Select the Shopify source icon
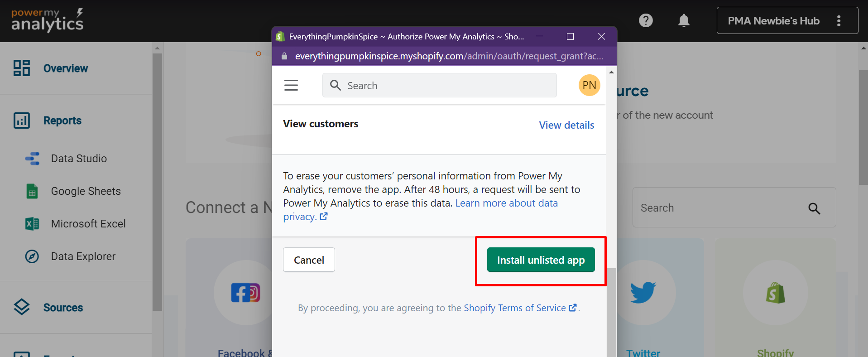 click(775, 292)
